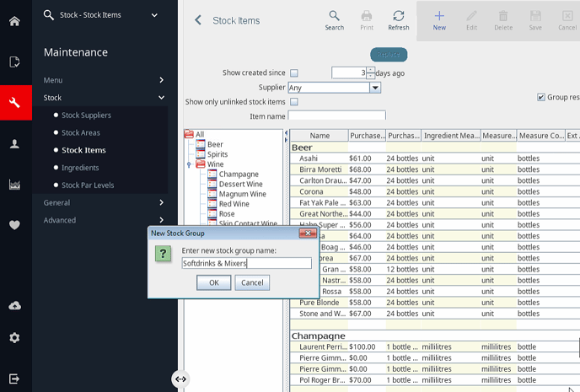Screen dimensions: 580x392
Task: Open Stock Items menu item
Action: [83, 150]
